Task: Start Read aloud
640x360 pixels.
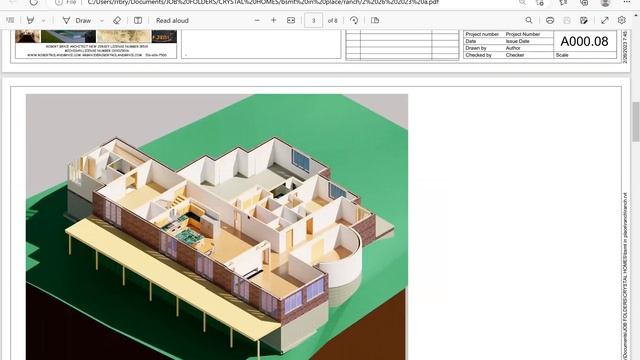Action: pyautogui.click(x=172, y=20)
